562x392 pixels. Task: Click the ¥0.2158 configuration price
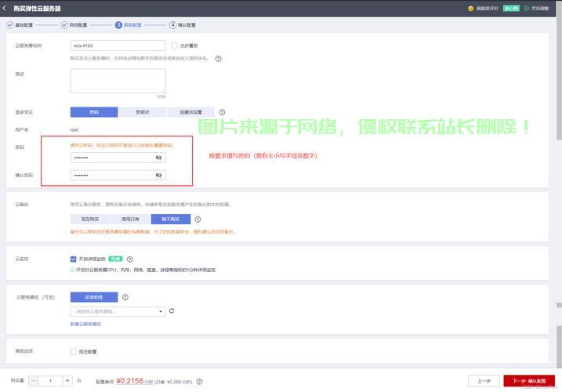tap(130, 380)
